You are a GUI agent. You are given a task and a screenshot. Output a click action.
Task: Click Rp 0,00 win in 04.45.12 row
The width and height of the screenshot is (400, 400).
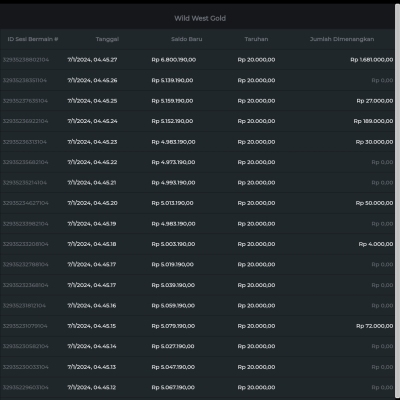[382, 387]
